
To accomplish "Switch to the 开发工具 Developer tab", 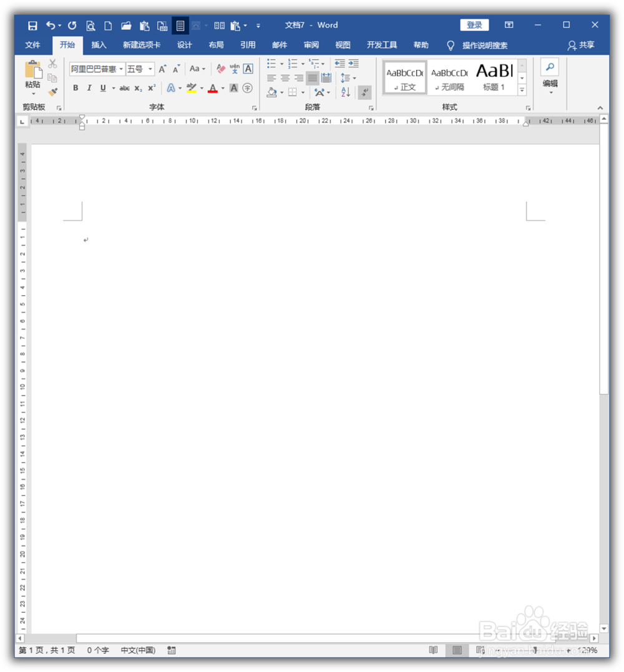I will tap(381, 45).
